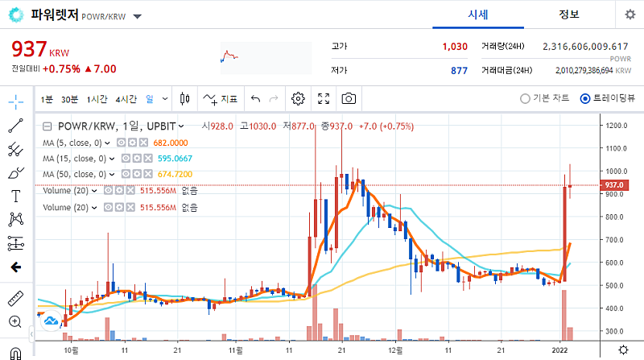Open the chart pattern tools
644x360 pixels.
(15, 219)
